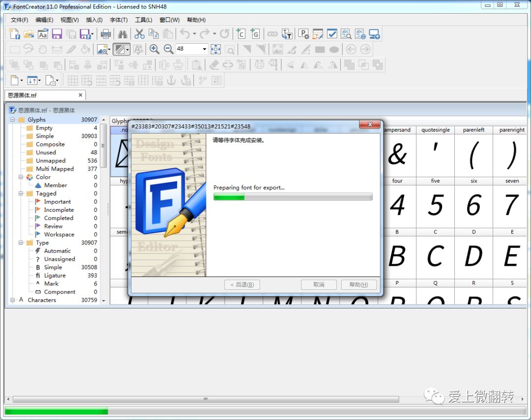The image size is (531, 420).
Task: Click the Zoom to Fit icon
Action: click(216, 50)
